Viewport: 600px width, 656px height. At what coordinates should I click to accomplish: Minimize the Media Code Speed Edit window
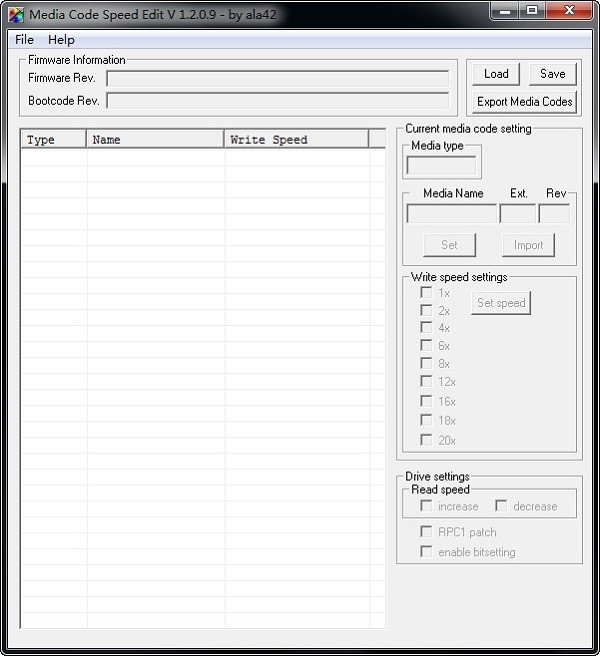pyautogui.click(x=505, y=10)
